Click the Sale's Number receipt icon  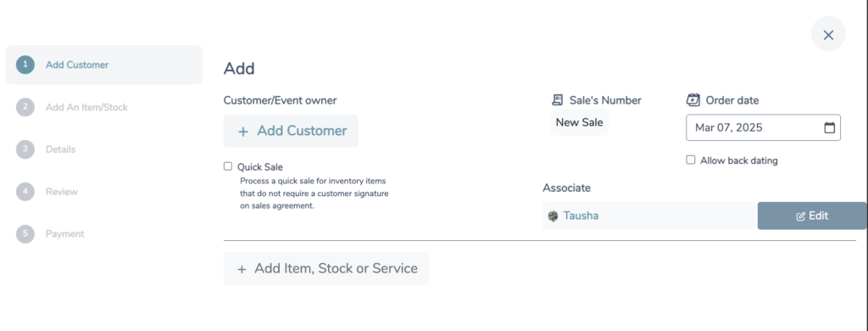(558, 100)
